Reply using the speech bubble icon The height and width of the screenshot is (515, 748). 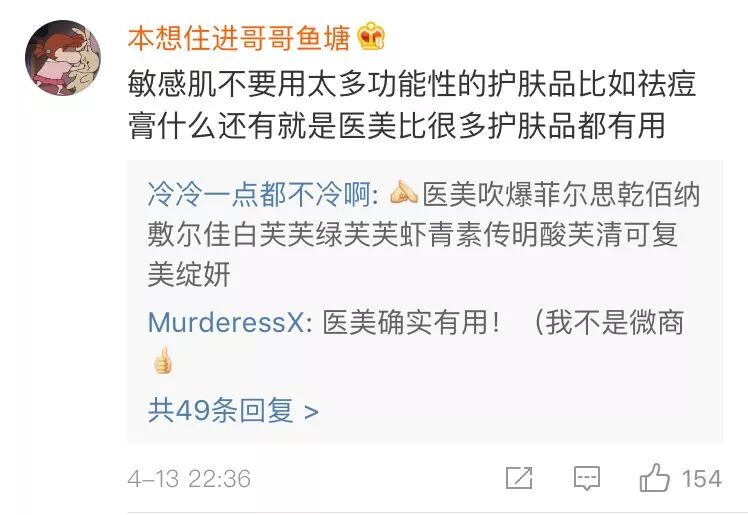(587, 478)
